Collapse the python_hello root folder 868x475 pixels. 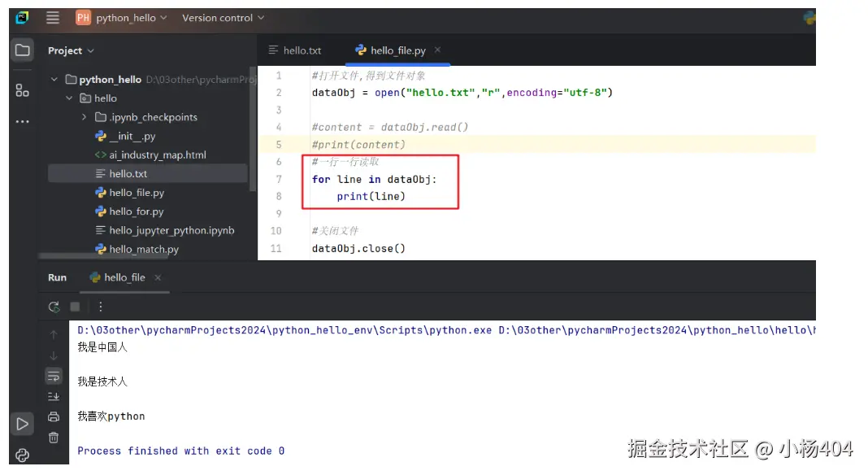(54, 79)
